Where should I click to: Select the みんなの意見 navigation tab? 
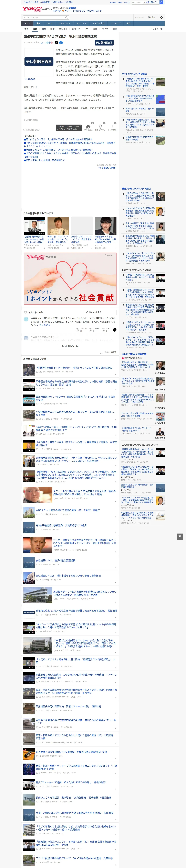click(x=99, y=24)
